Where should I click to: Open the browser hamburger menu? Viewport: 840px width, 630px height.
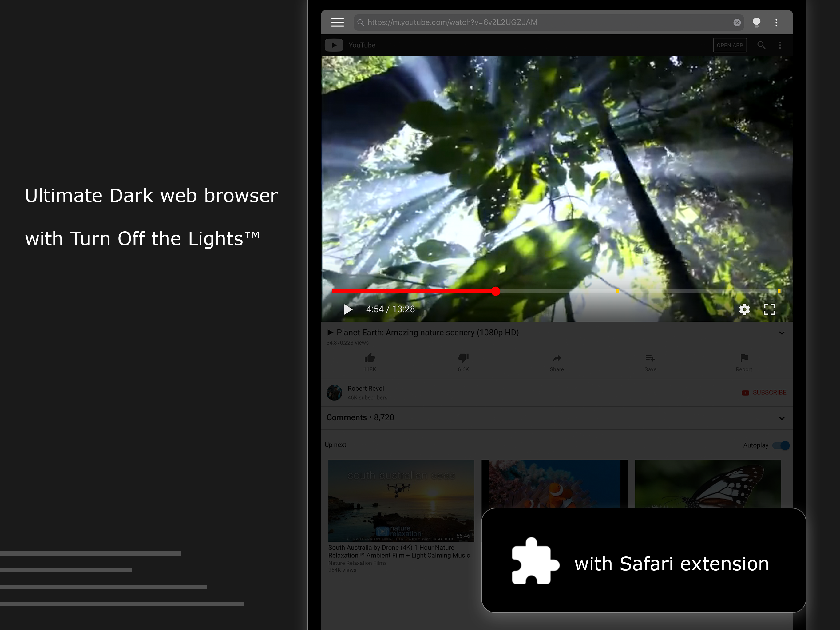click(337, 22)
